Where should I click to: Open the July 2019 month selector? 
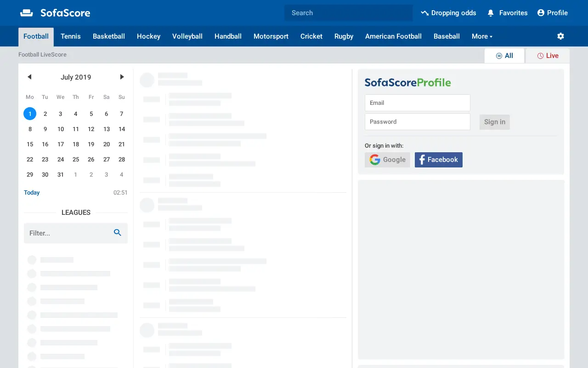(76, 77)
